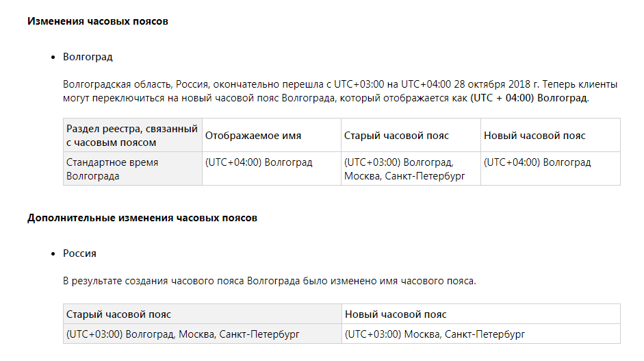Click "Новый часовой пояс" header in the Volgograd table

(535, 136)
